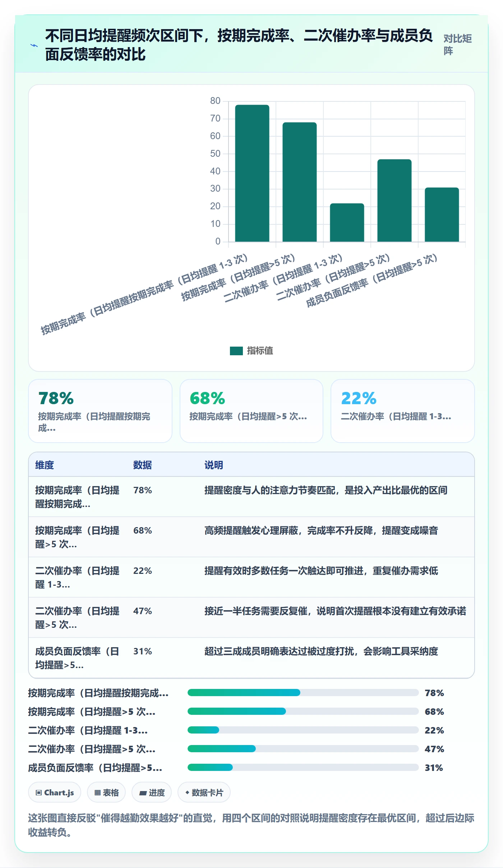Click the 进度 chip

point(152,792)
